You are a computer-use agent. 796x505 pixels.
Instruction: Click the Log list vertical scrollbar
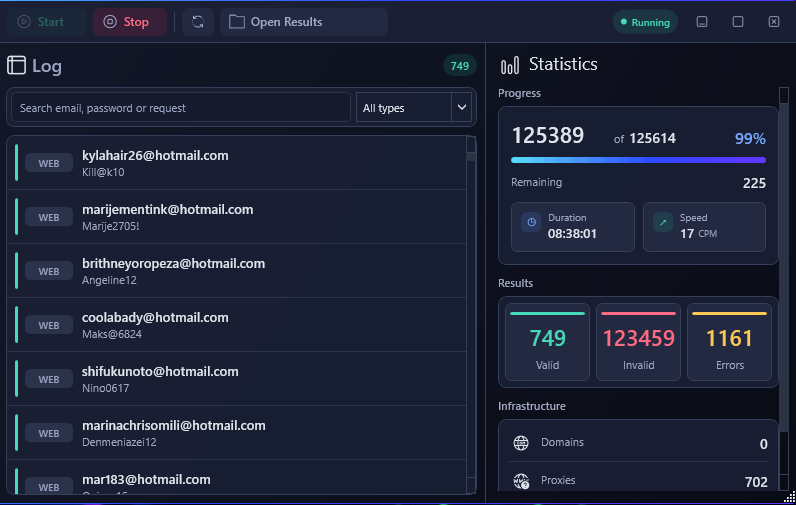coord(471,315)
